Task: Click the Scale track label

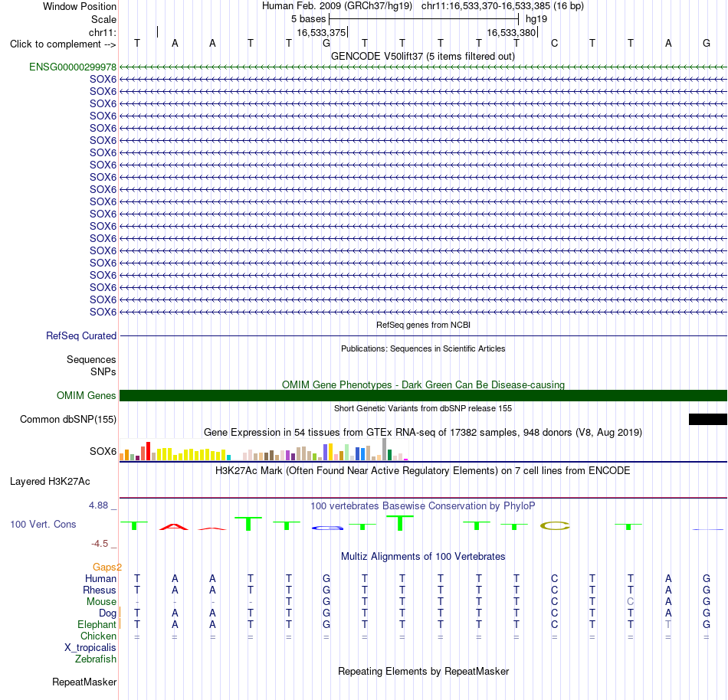Action: 103,19
